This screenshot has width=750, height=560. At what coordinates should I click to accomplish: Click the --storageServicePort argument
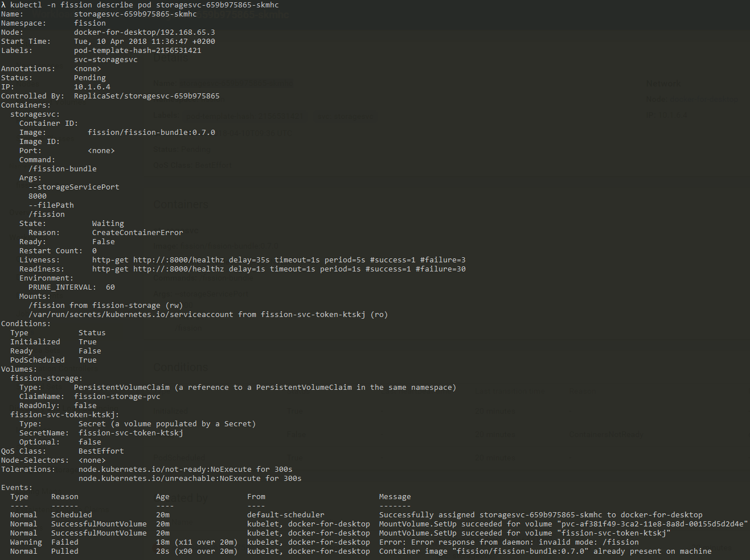(74, 187)
